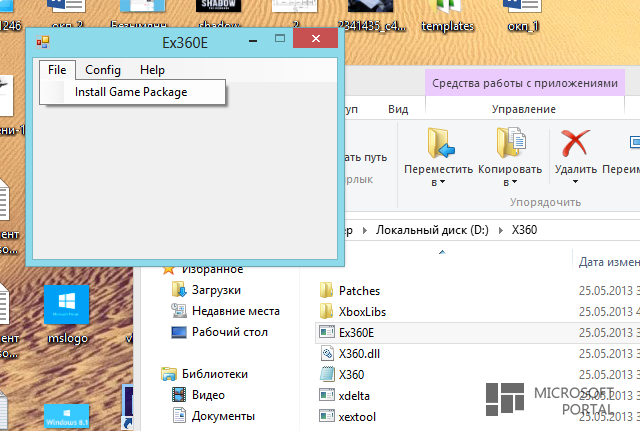Click Локальный диск (D:) in the address bar

[x=432, y=230]
